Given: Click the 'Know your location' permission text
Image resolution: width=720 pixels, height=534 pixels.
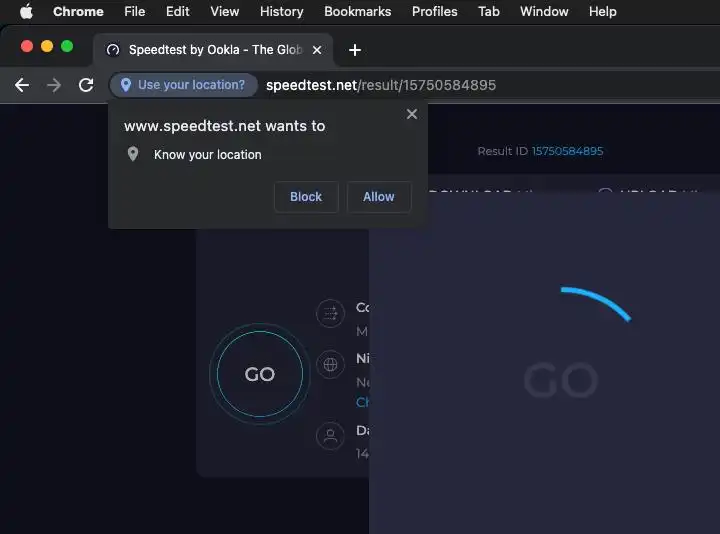Looking at the screenshot, I should (x=208, y=155).
